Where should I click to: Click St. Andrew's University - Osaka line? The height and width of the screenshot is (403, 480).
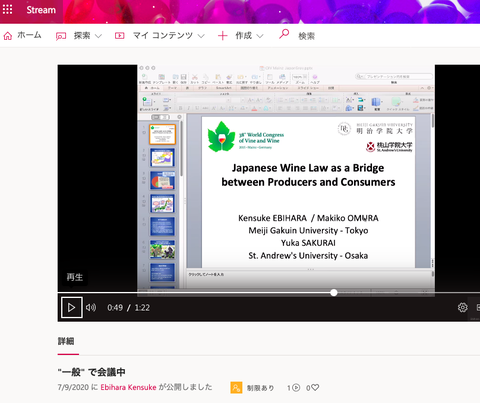[308, 255]
